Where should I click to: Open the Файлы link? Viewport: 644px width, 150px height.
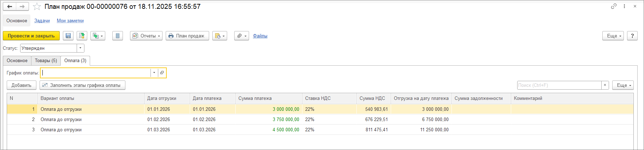(260, 36)
